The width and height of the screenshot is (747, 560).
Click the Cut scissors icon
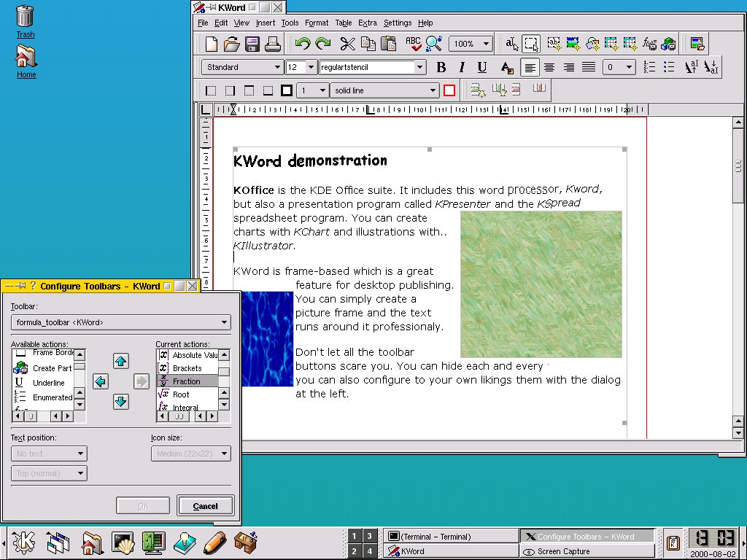[347, 44]
